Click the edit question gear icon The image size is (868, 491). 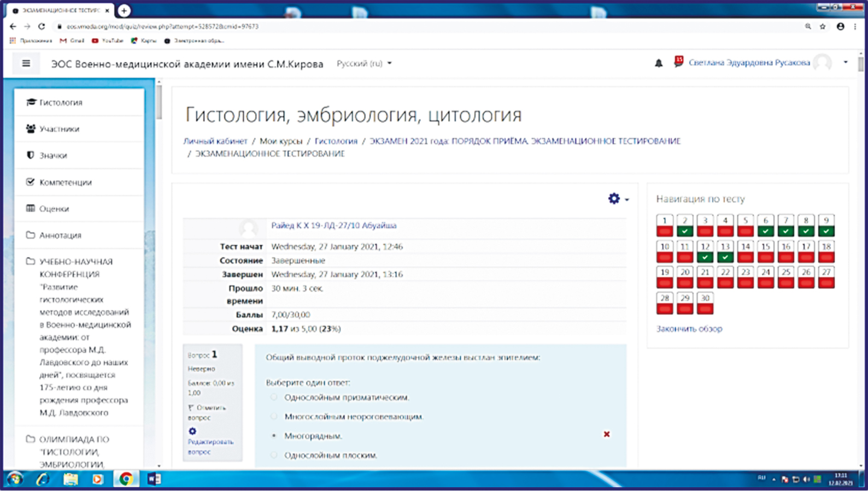192,431
